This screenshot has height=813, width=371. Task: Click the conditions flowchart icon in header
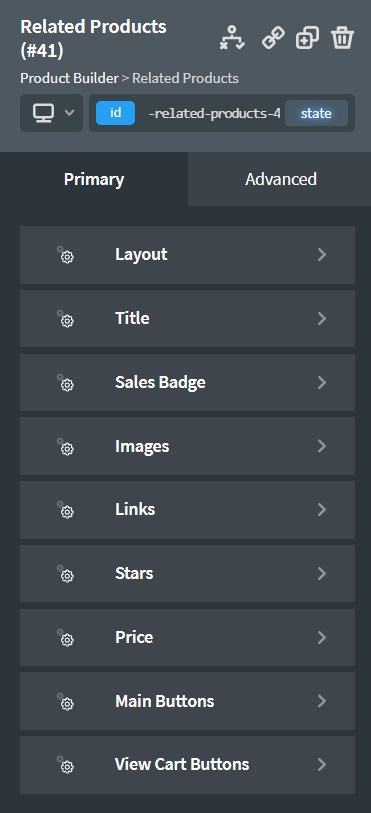(x=232, y=38)
